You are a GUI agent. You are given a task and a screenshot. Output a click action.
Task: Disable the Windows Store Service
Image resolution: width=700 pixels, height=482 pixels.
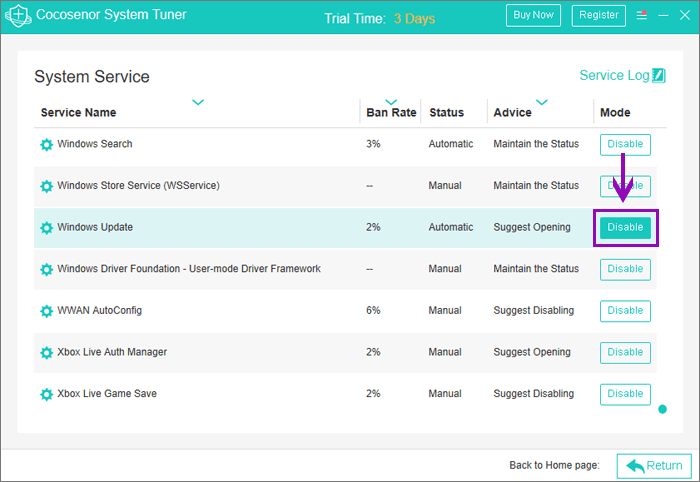tap(625, 186)
